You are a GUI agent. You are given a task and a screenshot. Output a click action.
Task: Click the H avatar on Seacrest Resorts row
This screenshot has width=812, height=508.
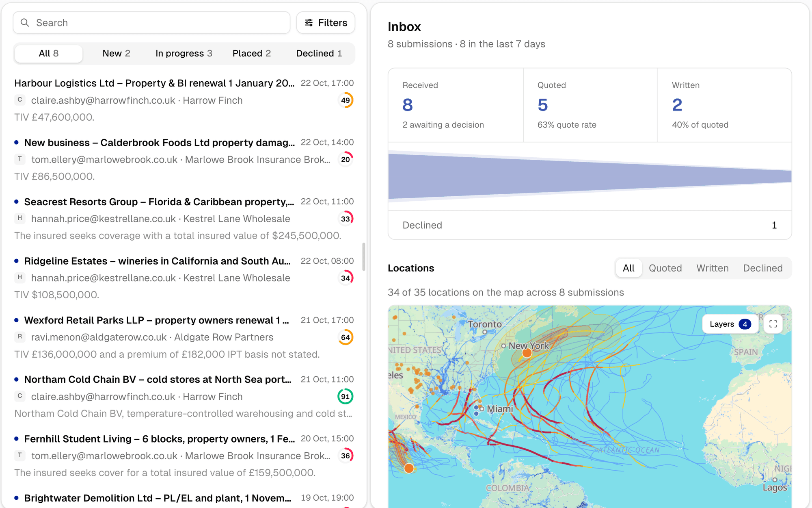coord(20,219)
